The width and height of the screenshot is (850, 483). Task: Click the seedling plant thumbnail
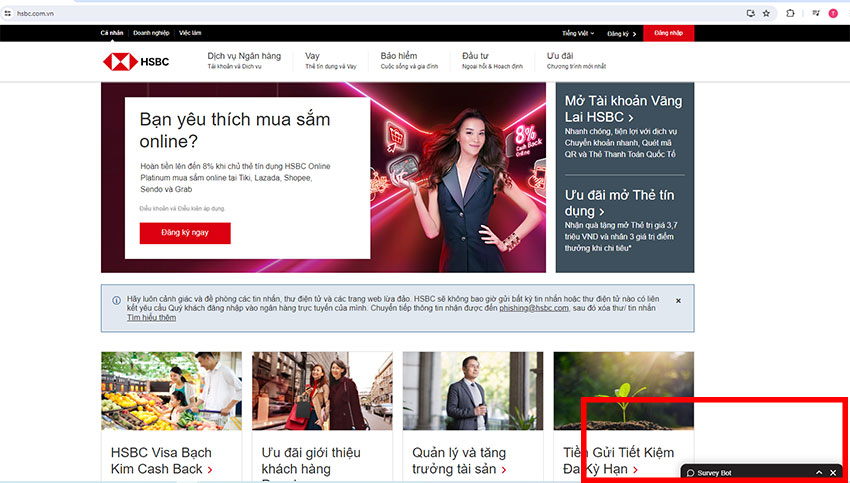pyautogui.click(x=623, y=391)
